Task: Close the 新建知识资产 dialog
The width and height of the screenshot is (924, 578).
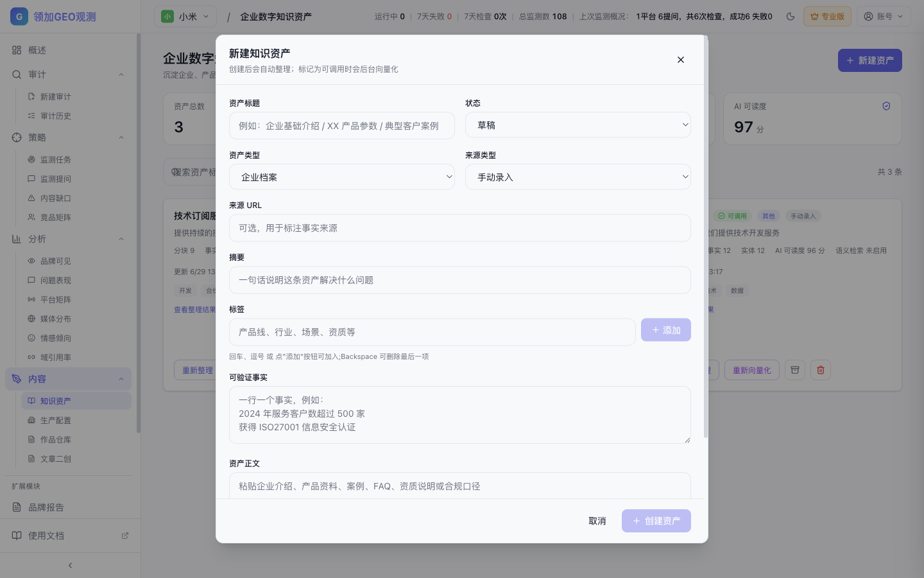Action: (681, 60)
